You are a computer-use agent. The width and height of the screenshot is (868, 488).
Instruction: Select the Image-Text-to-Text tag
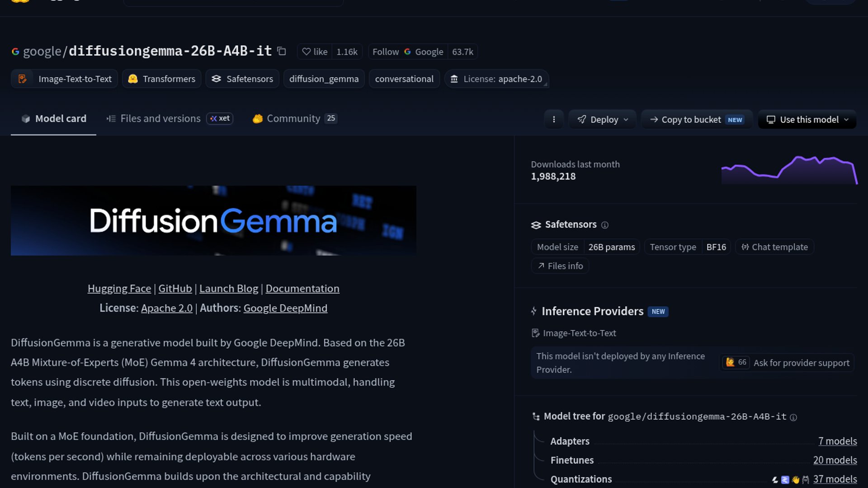[64, 79]
